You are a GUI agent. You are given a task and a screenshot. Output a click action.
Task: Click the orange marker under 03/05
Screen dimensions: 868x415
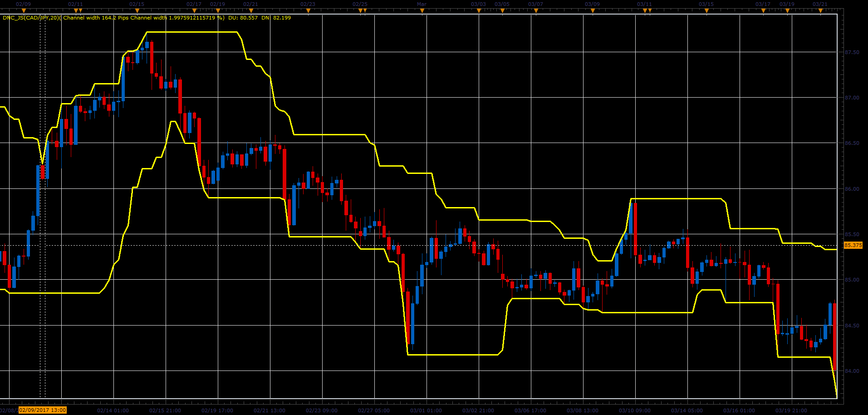[502, 11]
